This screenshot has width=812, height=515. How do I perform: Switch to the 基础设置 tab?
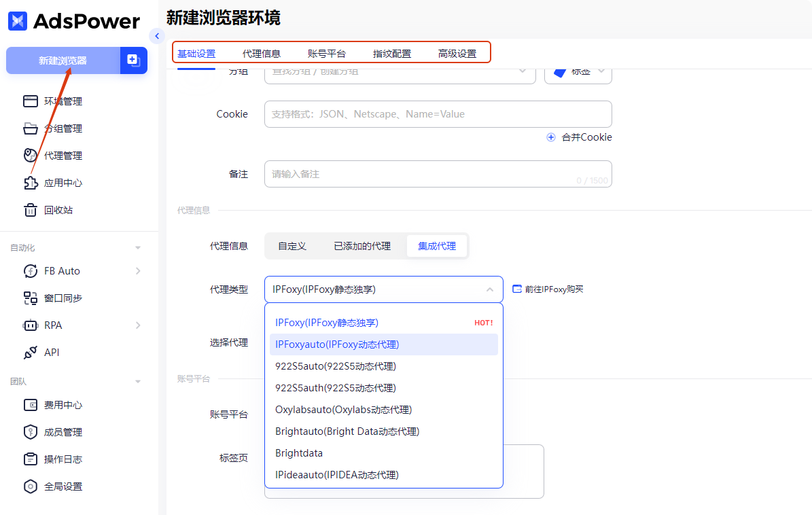(x=196, y=54)
